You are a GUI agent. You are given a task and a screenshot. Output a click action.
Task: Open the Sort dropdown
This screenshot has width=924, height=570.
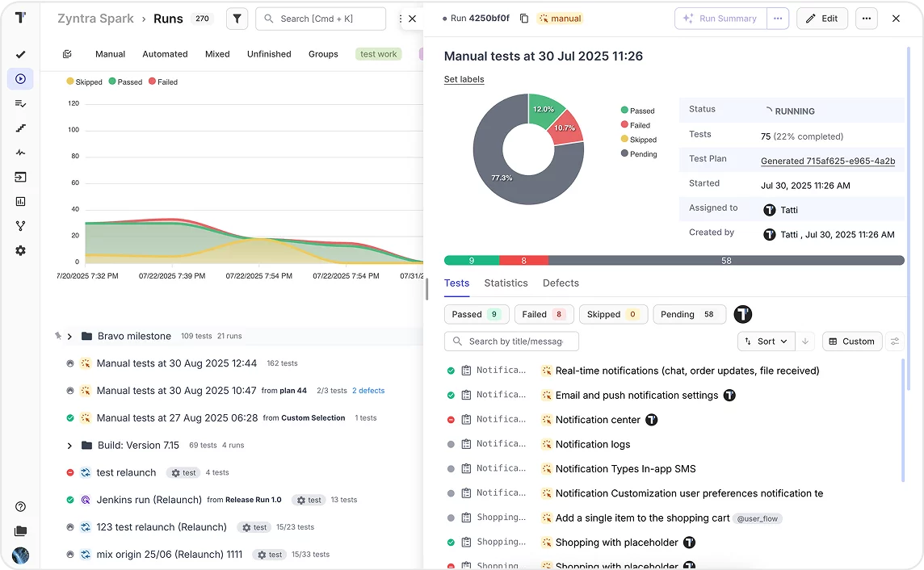pos(766,342)
